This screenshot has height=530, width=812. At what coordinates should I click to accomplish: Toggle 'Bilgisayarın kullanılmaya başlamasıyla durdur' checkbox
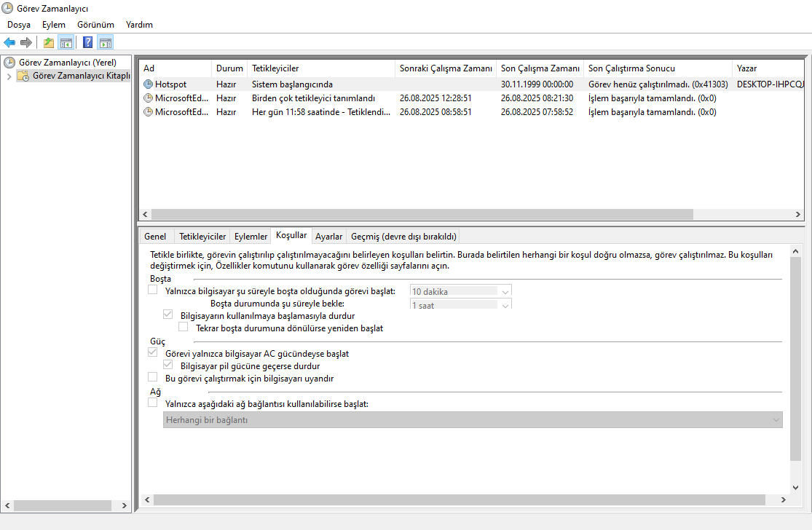tap(167, 315)
